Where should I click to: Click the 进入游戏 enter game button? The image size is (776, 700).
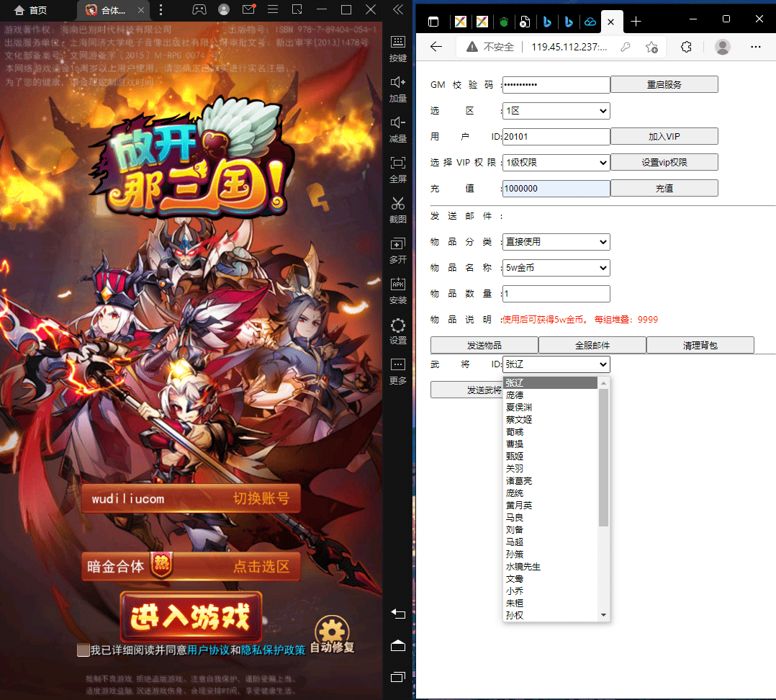191,617
